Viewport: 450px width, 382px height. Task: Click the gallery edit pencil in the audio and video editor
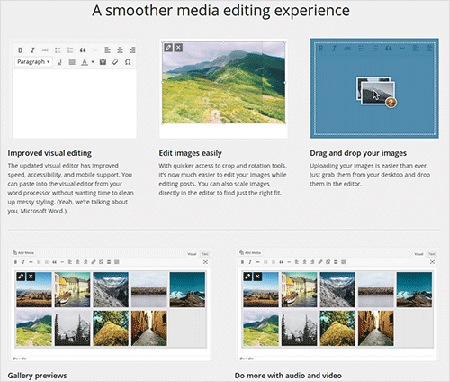[248, 276]
